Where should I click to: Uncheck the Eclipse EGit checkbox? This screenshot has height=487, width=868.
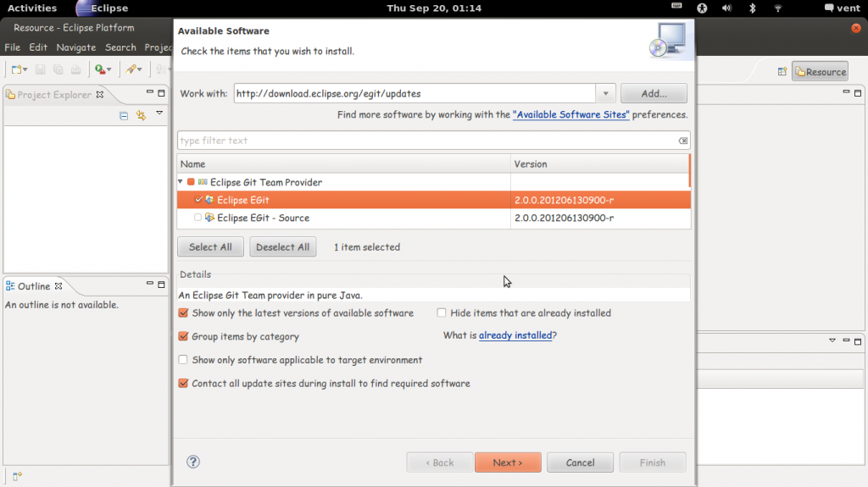coord(198,200)
